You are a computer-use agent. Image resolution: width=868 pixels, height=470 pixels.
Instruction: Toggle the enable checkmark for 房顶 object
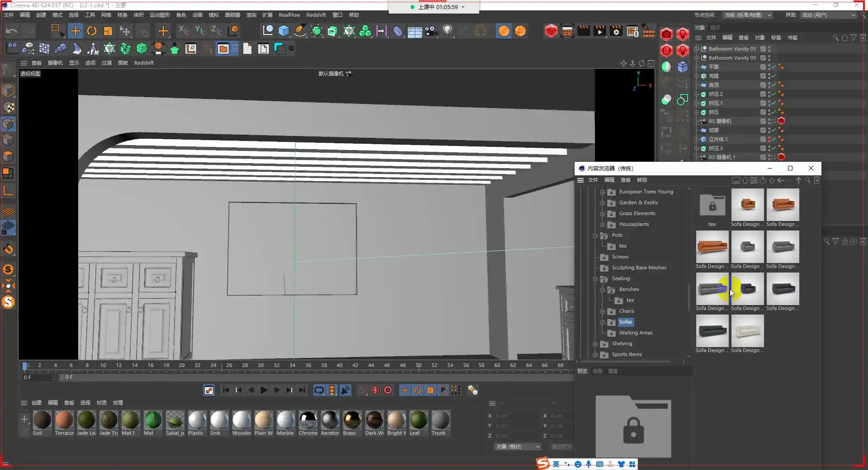[774, 85]
